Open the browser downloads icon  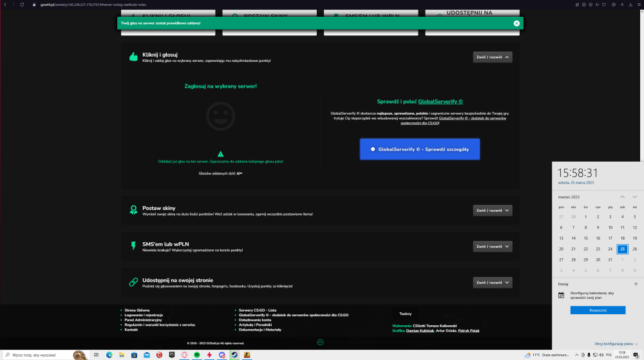click(630, 5)
